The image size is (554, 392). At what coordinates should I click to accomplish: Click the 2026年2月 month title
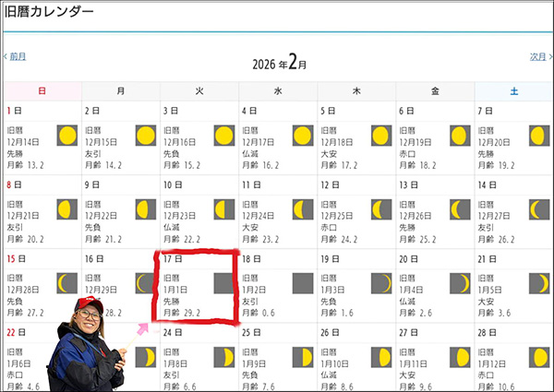tap(279, 63)
